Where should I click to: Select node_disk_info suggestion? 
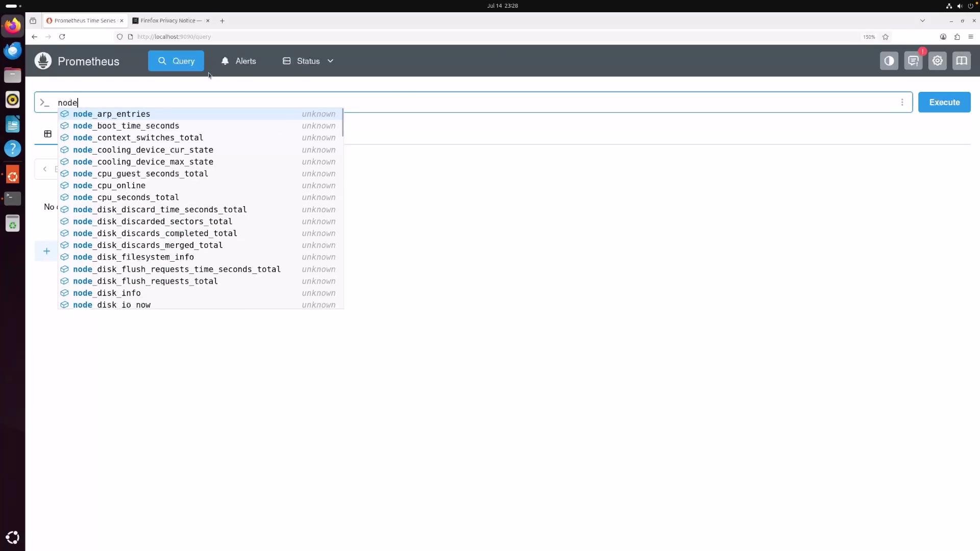tap(200, 293)
